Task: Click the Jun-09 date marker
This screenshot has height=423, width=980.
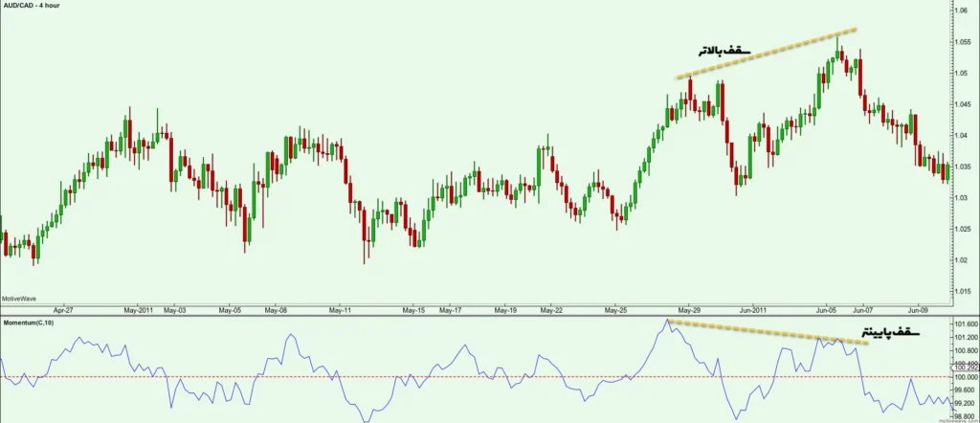Action: 919,311
